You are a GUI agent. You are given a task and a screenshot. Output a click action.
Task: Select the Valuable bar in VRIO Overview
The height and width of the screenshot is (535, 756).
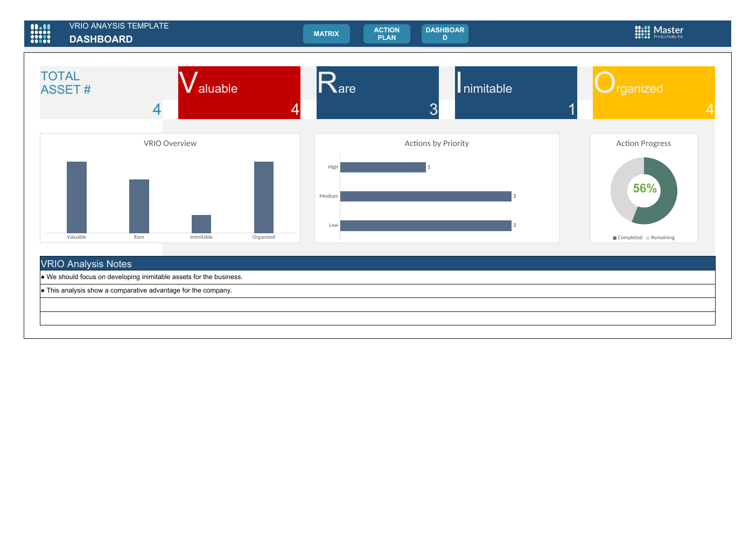(x=76, y=197)
